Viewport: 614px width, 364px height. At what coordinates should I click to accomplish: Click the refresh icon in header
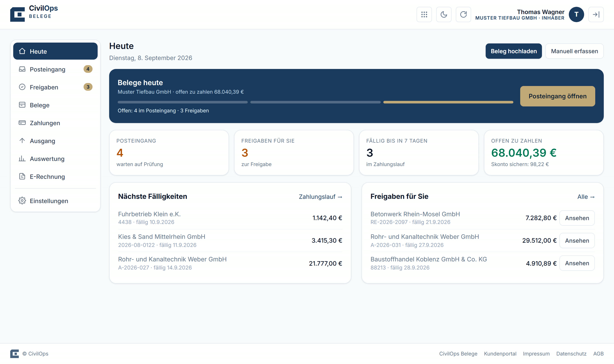pos(463,14)
